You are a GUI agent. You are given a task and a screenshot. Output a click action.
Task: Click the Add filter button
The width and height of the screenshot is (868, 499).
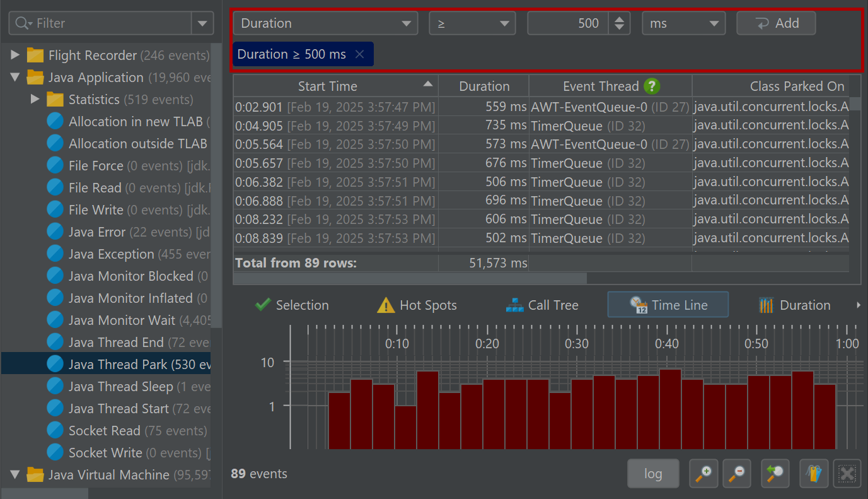[776, 23]
